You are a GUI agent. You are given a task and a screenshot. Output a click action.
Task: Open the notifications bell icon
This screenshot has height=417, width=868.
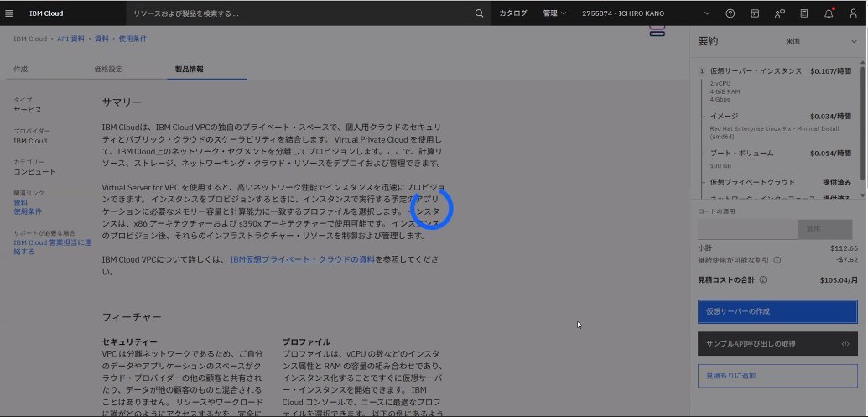click(x=829, y=13)
